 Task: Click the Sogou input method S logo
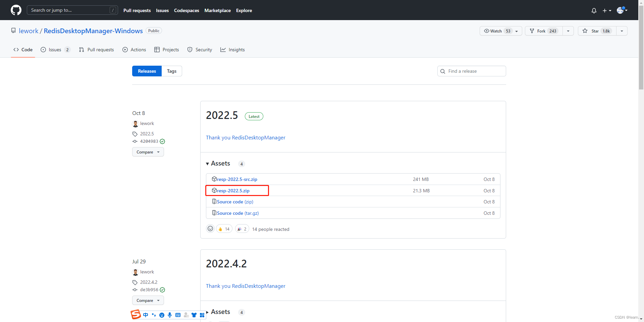click(136, 314)
